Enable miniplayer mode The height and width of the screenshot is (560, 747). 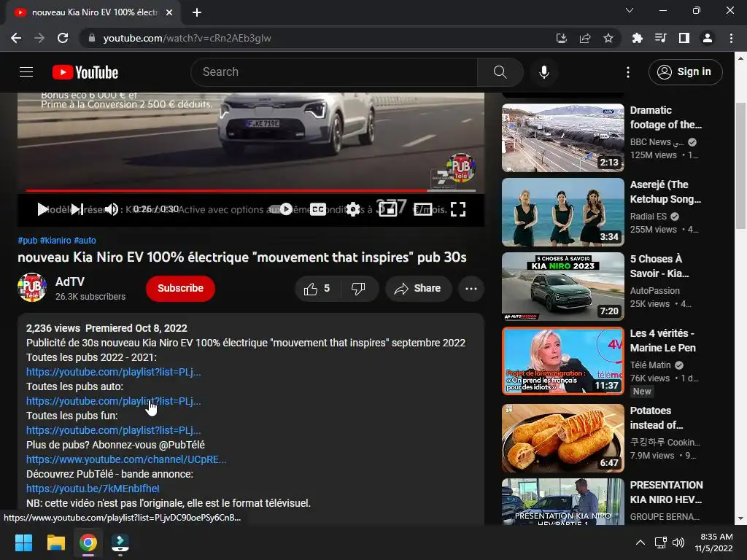click(388, 209)
